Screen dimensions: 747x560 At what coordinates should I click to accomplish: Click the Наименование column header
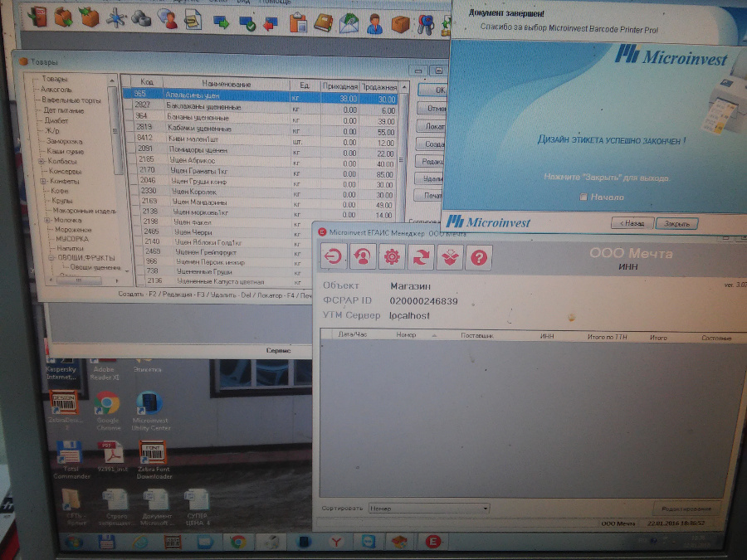227,85
